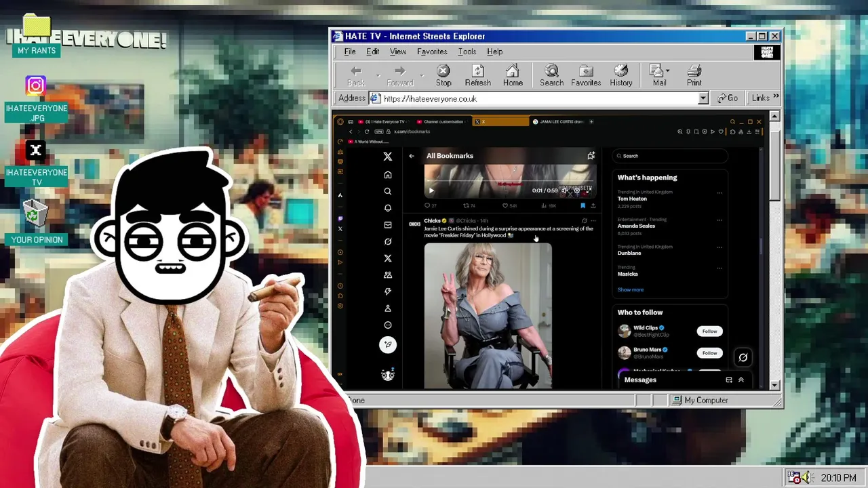Click the Go button

[x=728, y=98]
